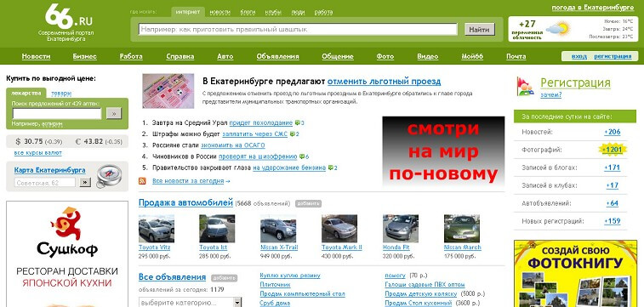
Task: Click the main search input field
Action: (298, 29)
